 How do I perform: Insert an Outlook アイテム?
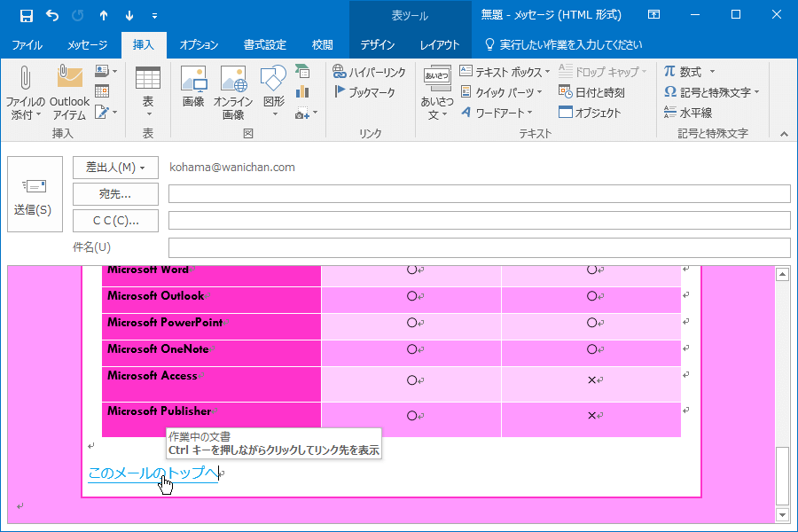pyautogui.click(x=69, y=92)
